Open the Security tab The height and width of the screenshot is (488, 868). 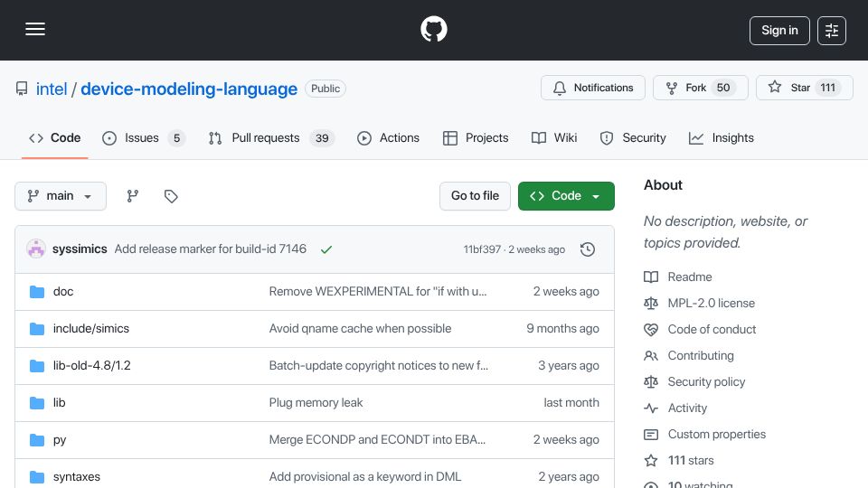633,137
